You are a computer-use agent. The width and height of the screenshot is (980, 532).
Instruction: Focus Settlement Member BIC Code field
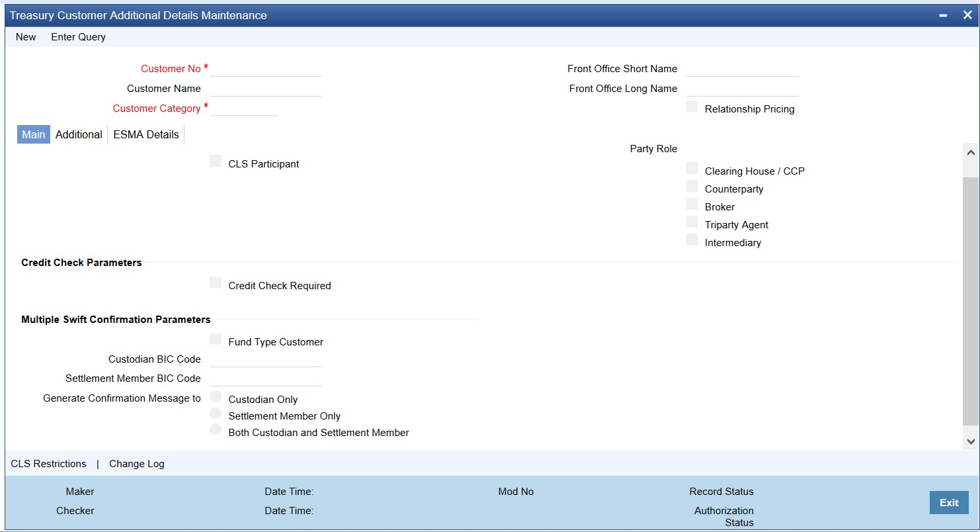[x=266, y=378]
